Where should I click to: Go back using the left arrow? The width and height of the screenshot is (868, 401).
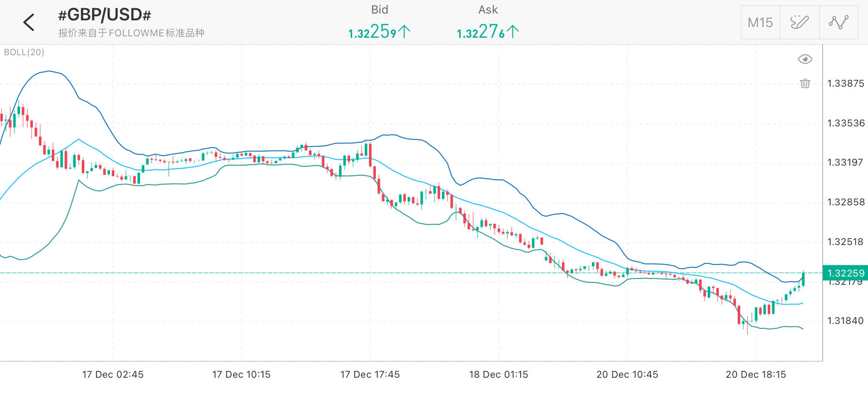[x=29, y=22]
